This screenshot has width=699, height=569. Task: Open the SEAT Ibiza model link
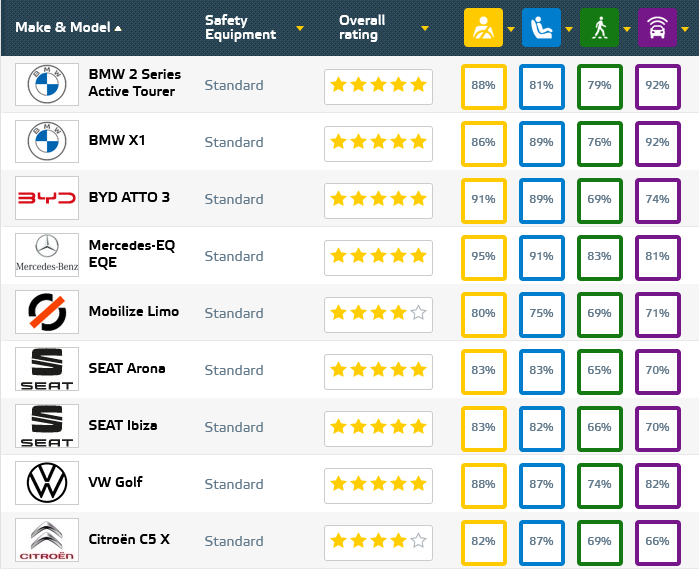pos(123,425)
